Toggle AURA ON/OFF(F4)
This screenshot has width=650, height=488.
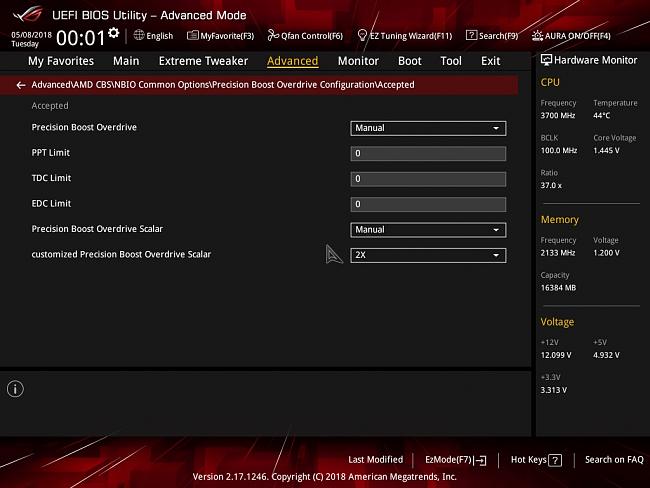[571, 36]
